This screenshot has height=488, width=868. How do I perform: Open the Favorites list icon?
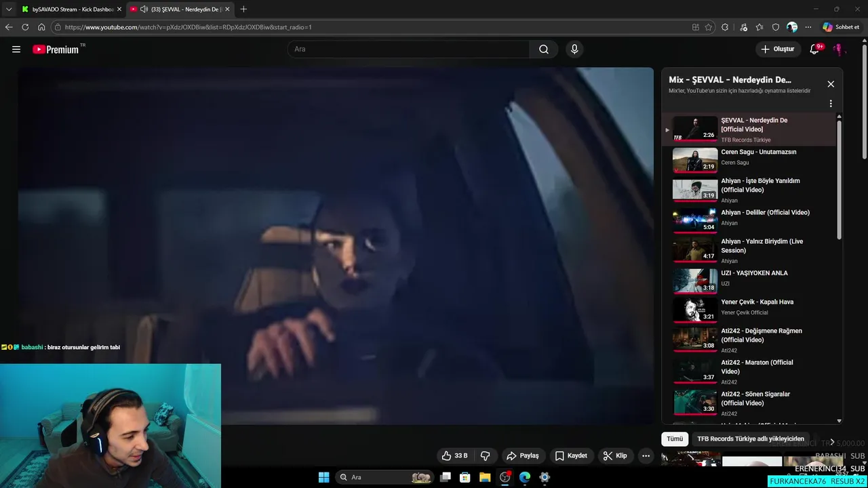[759, 27]
